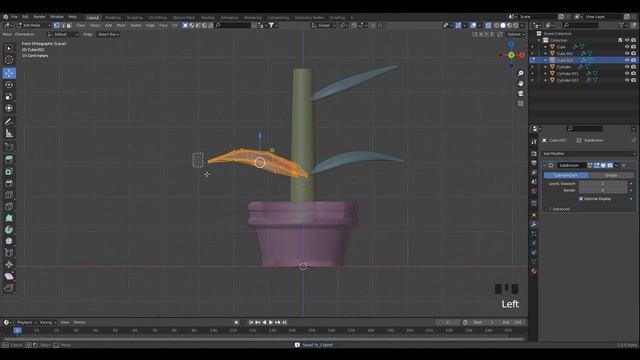This screenshot has width=640, height=360.
Task: Hide Cylinder.001 via its eye icon
Action: 627,73
